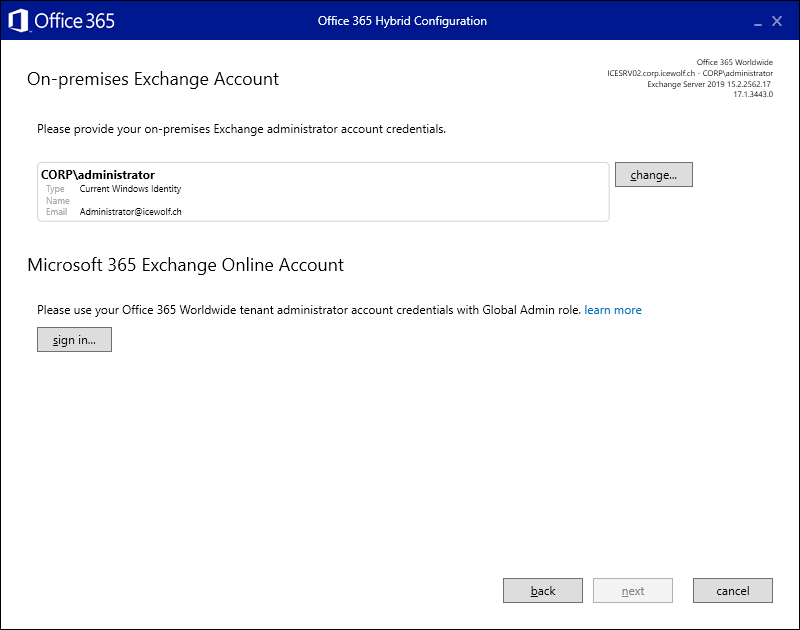Close the Hybrid Configuration window
The width and height of the screenshot is (800, 630).
click(777, 21)
